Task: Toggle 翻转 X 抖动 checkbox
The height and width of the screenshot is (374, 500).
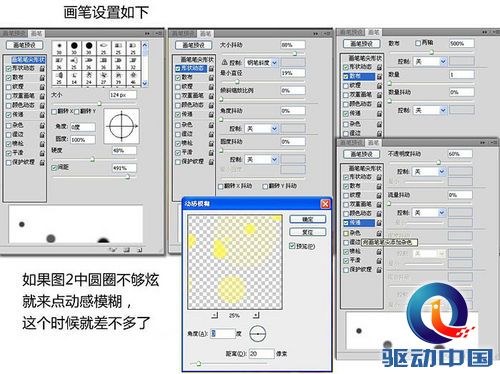Action: 220,187
